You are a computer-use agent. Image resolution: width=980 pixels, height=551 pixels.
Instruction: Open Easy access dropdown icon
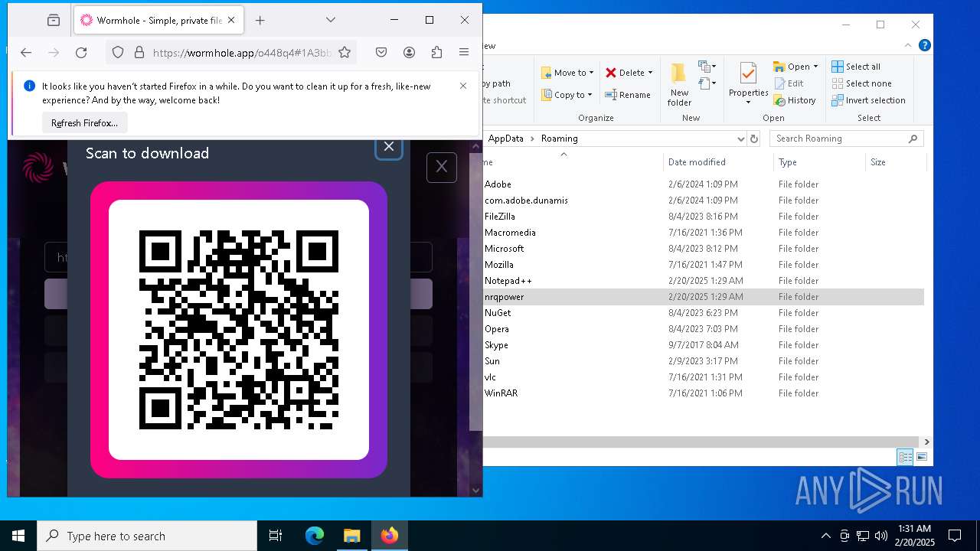pos(707,83)
